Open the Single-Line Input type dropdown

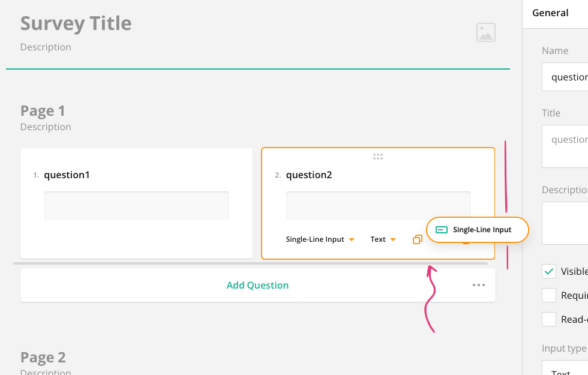point(320,239)
